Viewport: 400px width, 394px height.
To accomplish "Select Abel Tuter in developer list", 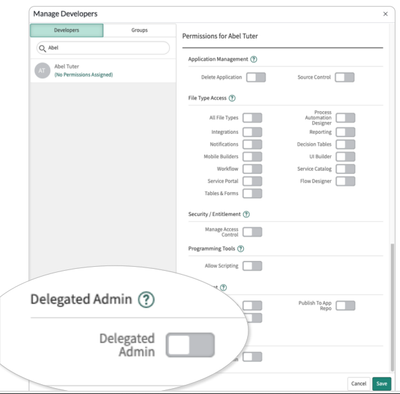I will tap(103, 71).
